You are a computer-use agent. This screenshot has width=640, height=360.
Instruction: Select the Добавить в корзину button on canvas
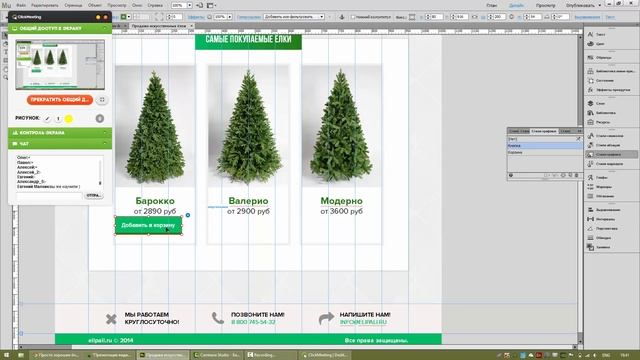click(x=149, y=225)
